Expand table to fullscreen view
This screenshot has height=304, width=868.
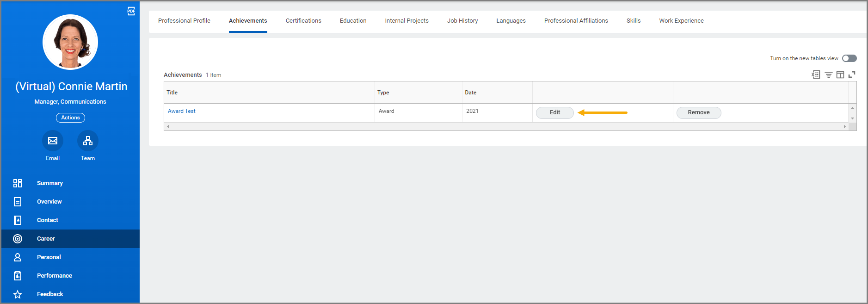point(852,74)
